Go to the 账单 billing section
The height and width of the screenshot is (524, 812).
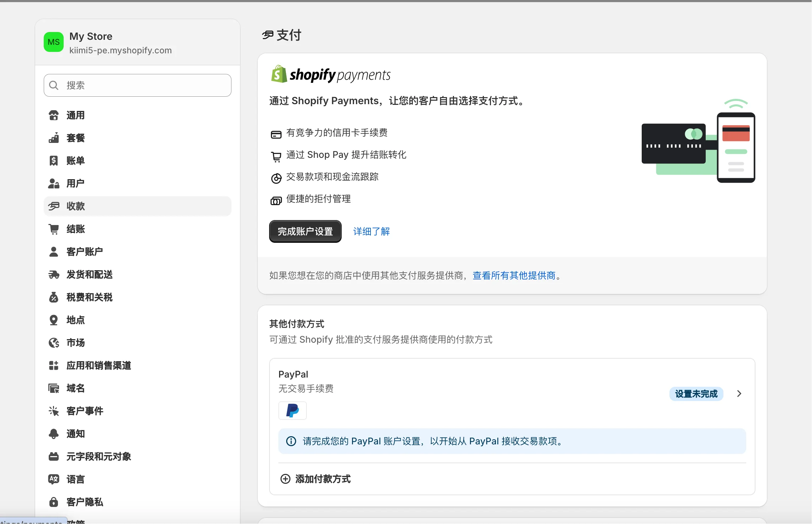pyautogui.click(x=138, y=161)
